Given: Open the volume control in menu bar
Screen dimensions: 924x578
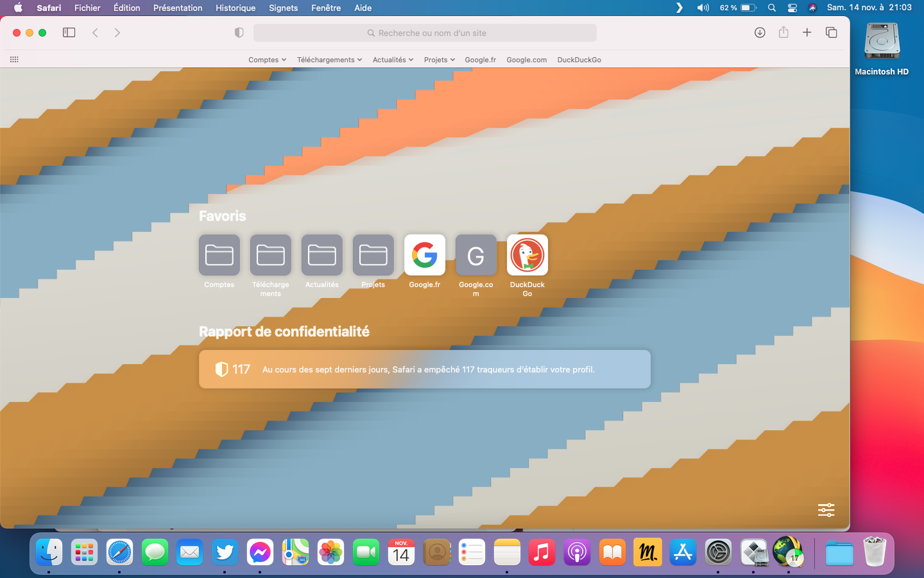Looking at the screenshot, I should [x=703, y=8].
